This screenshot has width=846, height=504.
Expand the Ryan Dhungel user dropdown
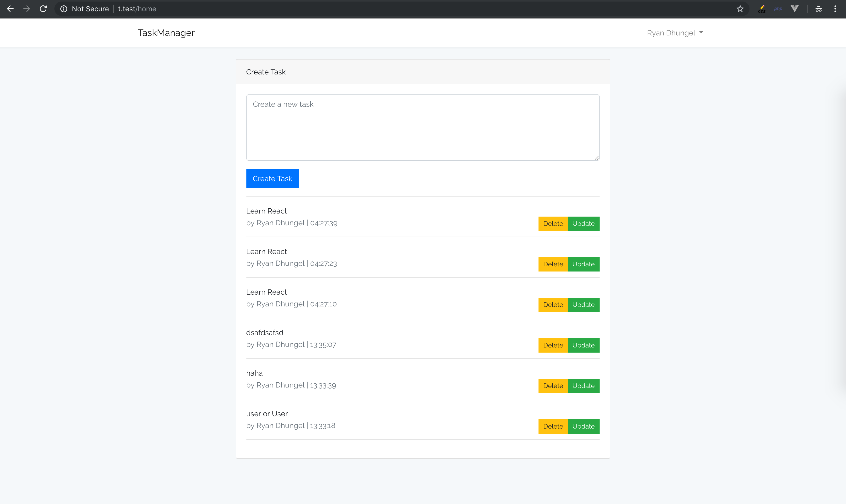click(675, 33)
